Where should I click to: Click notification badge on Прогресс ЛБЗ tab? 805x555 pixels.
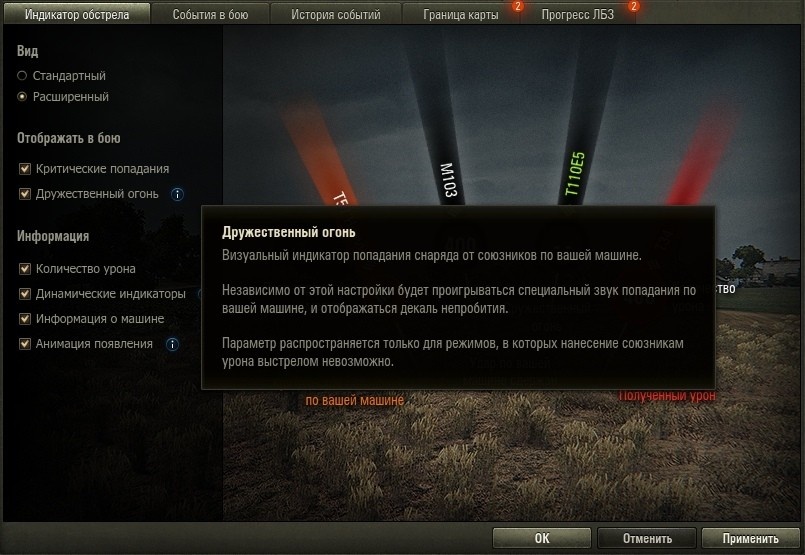(634, 6)
